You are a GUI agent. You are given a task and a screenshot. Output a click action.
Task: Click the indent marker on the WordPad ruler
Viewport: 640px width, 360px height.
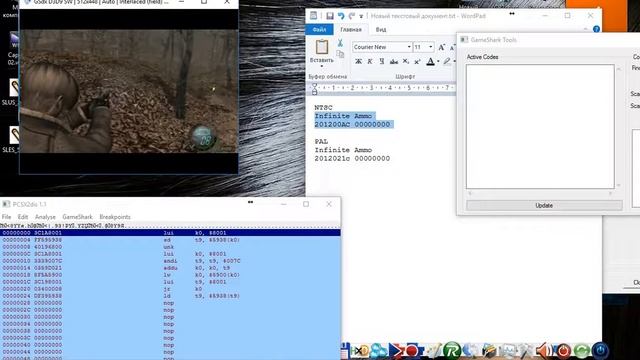(x=314, y=89)
